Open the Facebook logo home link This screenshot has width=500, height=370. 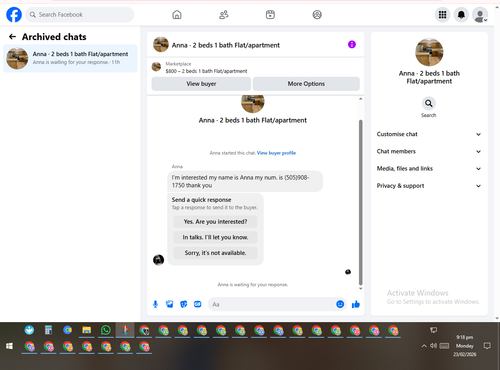coord(14,15)
